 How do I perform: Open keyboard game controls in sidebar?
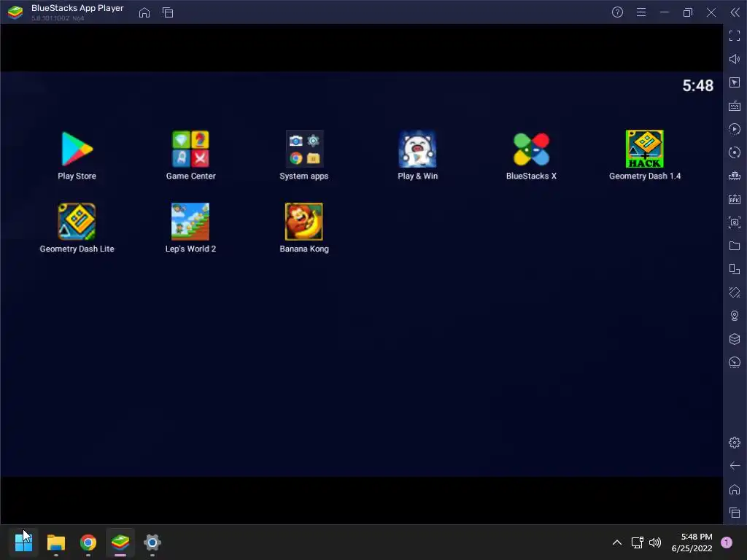pyautogui.click(x=735, y=106)
